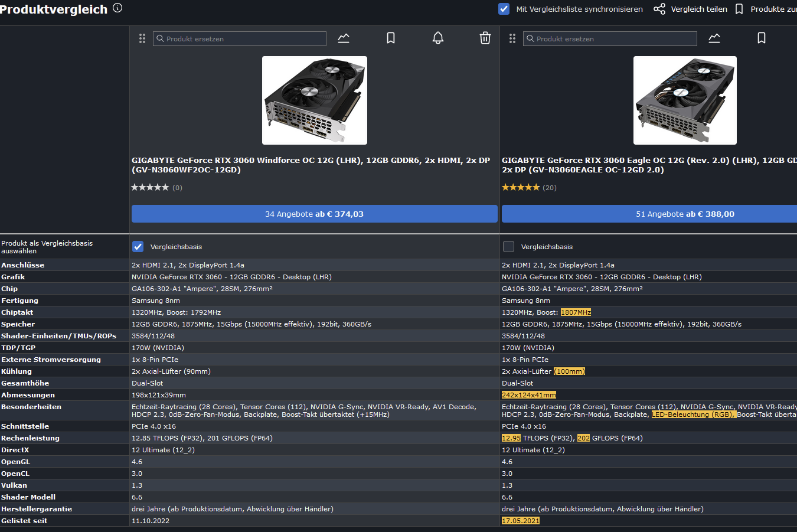Select highlighted dimensions 242x124x41mm
Image resolution: width=797 pixels, height=532 pixels.
click(529, 395)
